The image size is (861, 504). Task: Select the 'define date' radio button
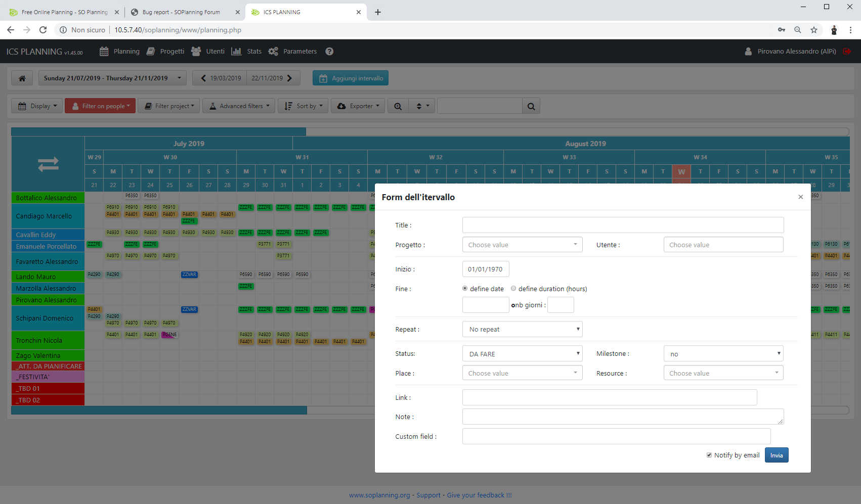[x=465, y=289]
